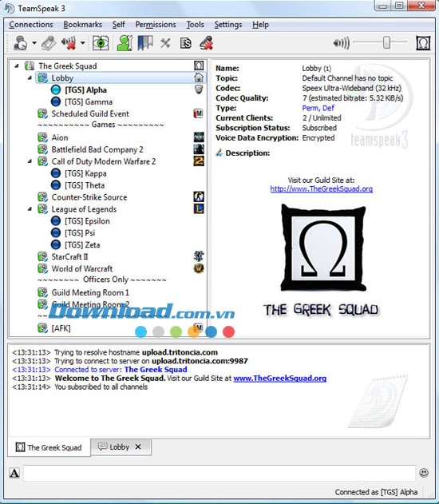Select the Aion channel
Image resolution: width=439 pixels, height=504 pixels.
[x=60, y=137]
